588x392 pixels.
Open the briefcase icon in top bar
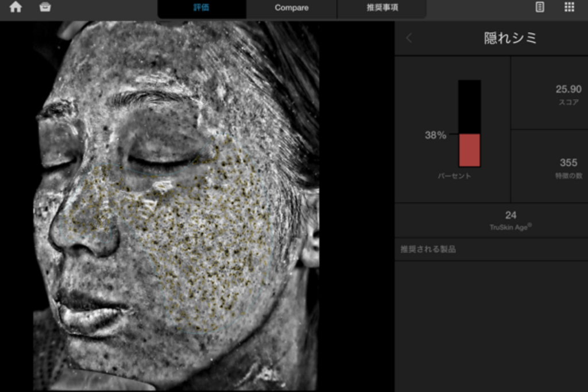tap(45, 7)
